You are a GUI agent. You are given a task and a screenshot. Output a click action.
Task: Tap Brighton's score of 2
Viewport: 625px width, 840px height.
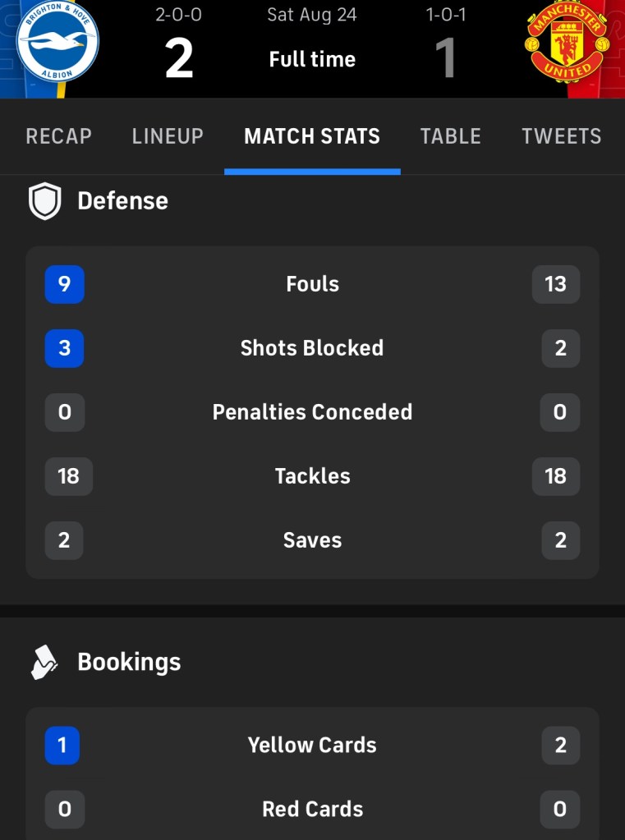[179, 59]
